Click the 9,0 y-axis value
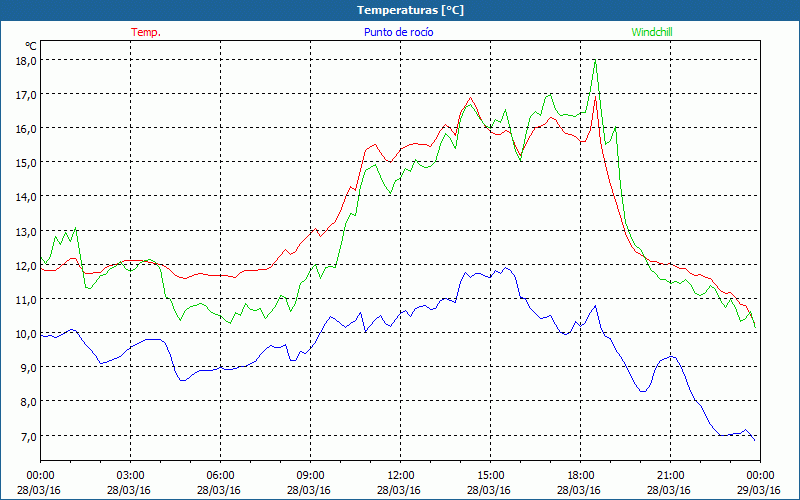 coord(30,368)
